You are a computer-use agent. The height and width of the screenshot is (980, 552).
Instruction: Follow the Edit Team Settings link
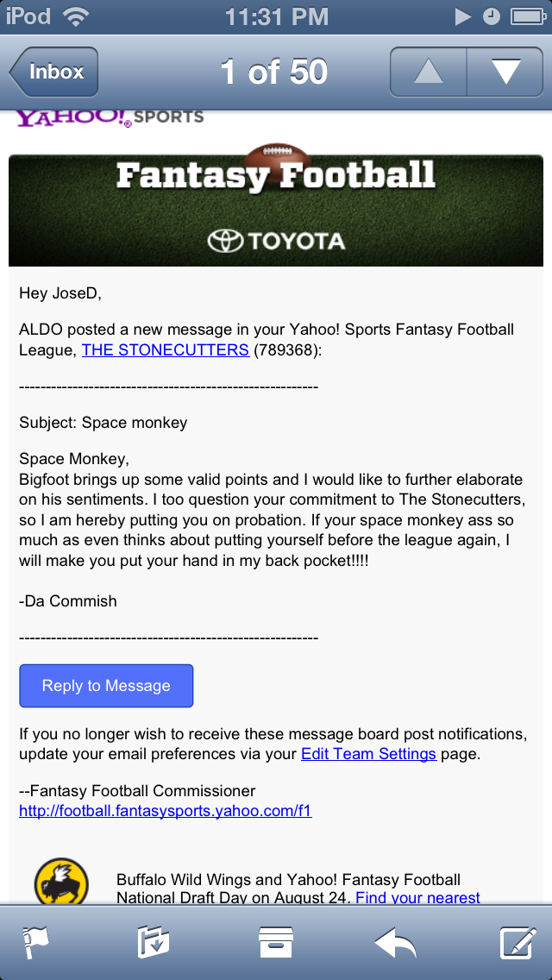pyautogui.click(x=369, y=754)
